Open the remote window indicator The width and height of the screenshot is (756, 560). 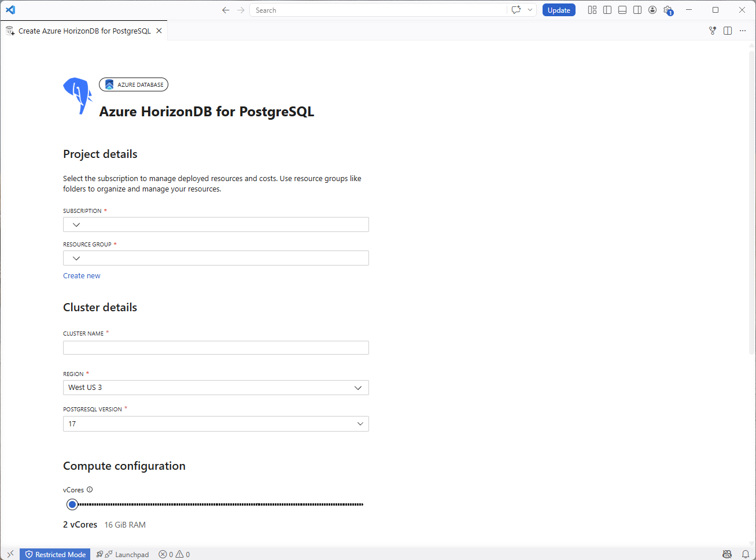click(10, 554)
